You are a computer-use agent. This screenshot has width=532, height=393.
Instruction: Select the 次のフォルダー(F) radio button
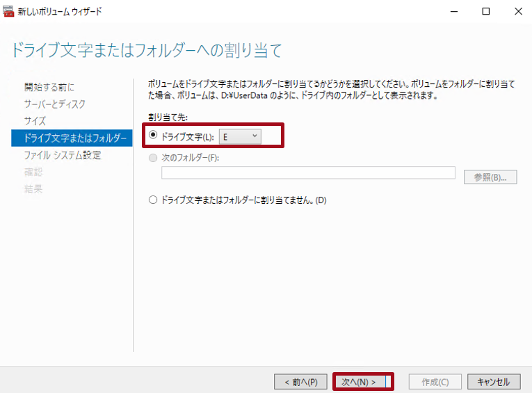tap(153, 158)
